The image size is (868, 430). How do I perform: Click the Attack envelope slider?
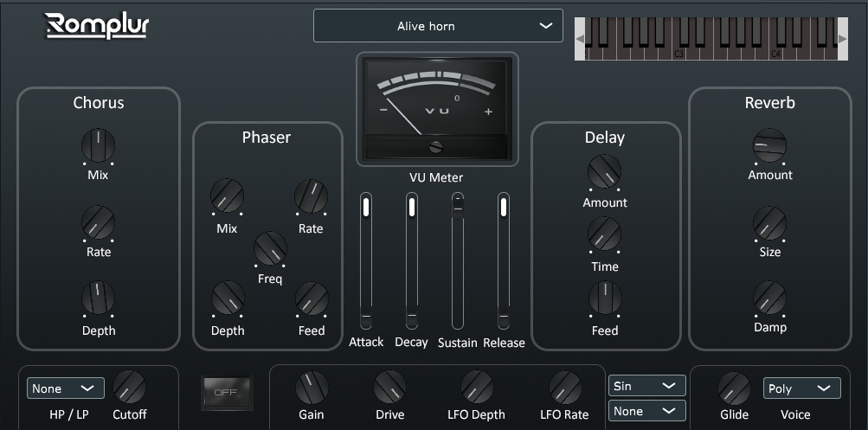(366, 261)
